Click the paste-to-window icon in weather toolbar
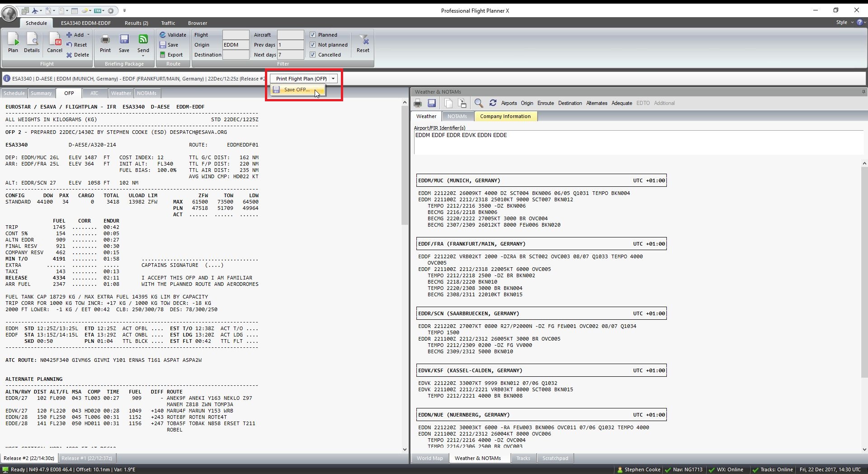This screenshot has height=474, width=868. coord(462,104)
